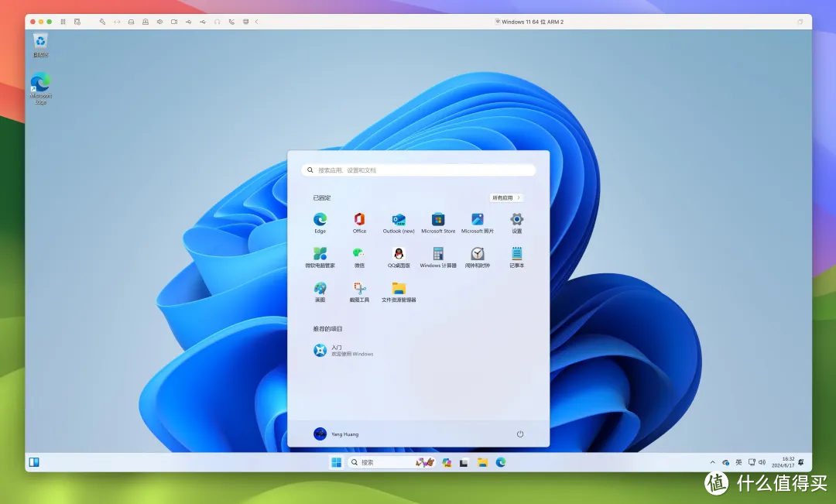The image size is (836, 504).
Task: Open the snapshot tool in VM toolbar
Action: 77,22
